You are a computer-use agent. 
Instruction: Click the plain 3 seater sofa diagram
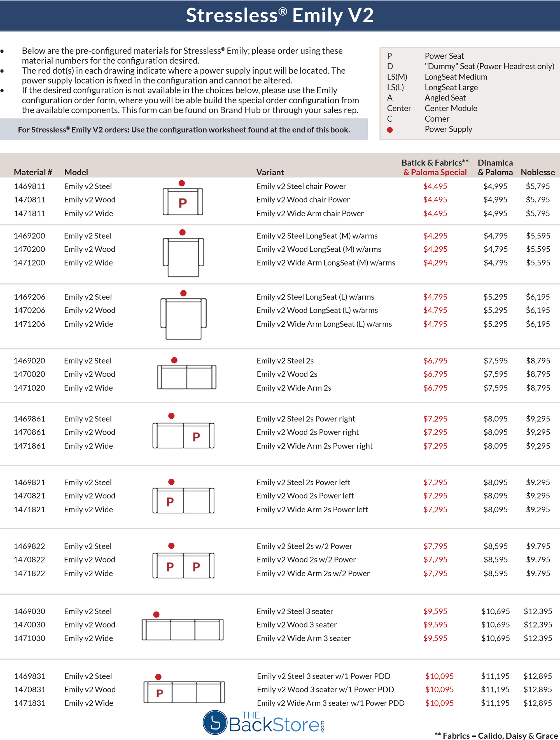pyautogui.click(x=183, y=630)
